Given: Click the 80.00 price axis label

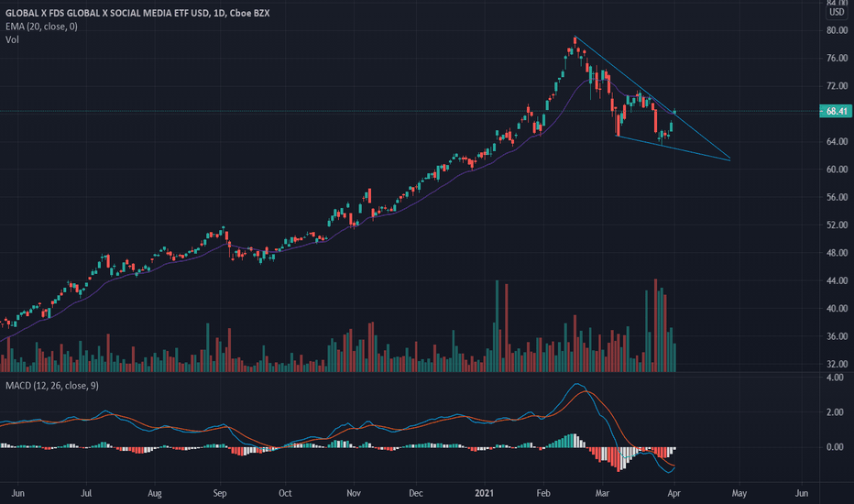Looking at the screenshot, I should tap(837, 30).
